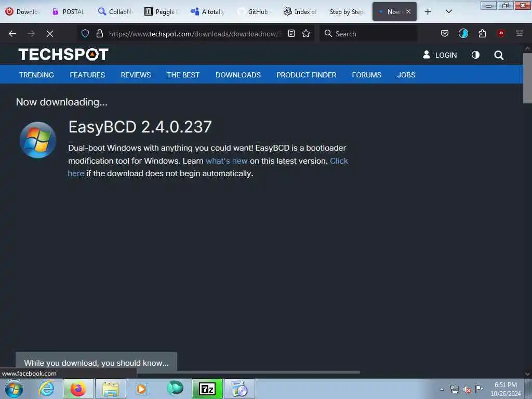Switch to the POSTAL tab
Viewport: 532px width, 399px height.
click(69, 11)
